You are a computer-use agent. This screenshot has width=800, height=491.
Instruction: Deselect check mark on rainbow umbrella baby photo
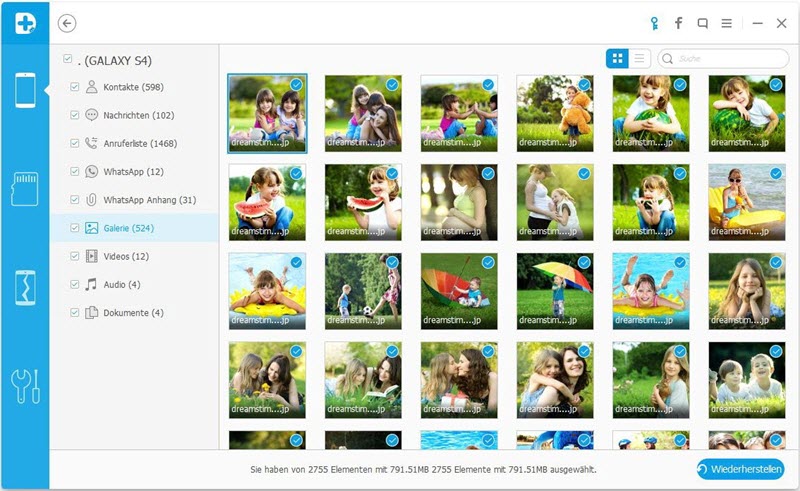488,262
